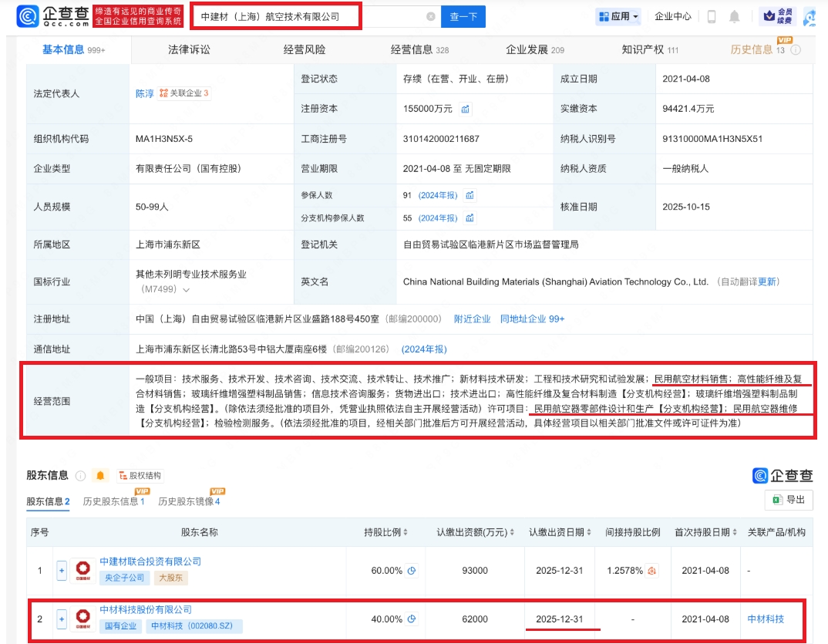This screenshot has height=644, width=828.
Task: Click the icon beside 1.2578%
Action: click(x=652, y=571)
